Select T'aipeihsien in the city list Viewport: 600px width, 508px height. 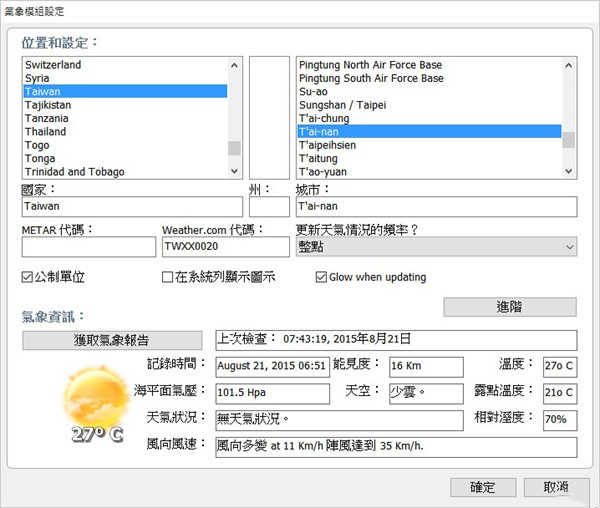429,145
